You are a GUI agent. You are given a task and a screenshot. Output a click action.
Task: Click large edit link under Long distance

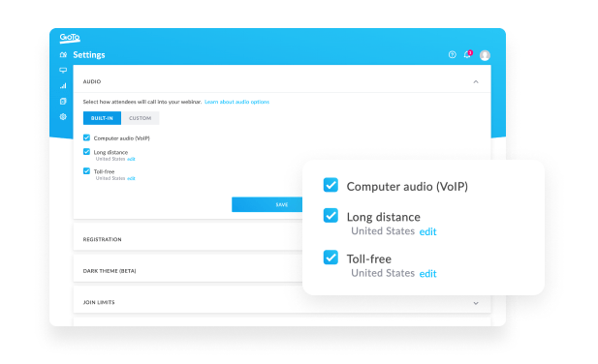click(x=428, y=231)
